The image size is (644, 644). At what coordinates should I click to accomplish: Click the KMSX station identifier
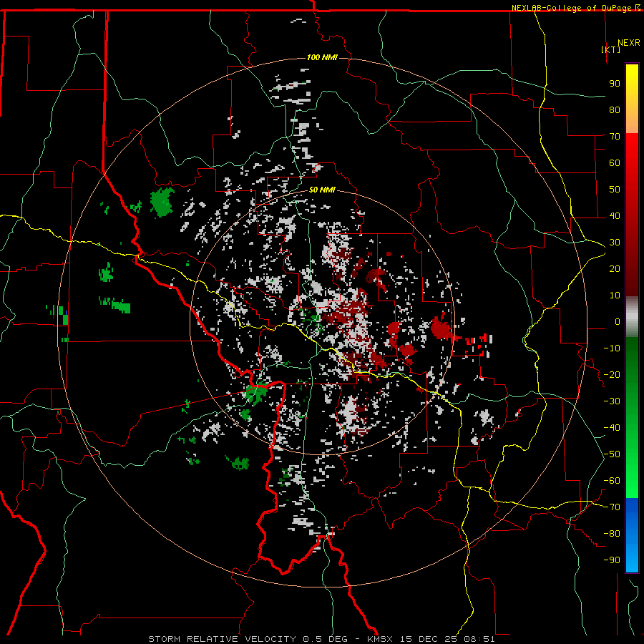[381, 639]
